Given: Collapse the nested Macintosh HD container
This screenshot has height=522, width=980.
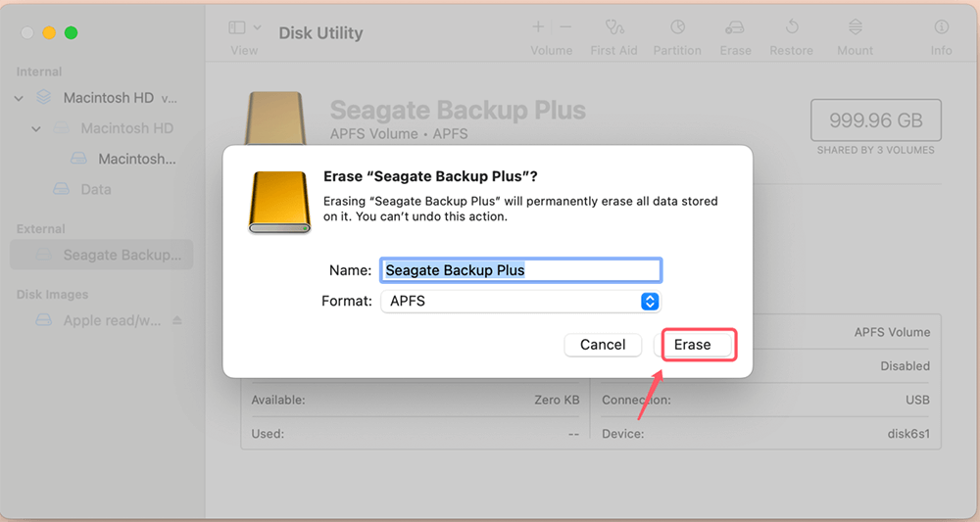Looking at the screenshot, I should [36, 128].
